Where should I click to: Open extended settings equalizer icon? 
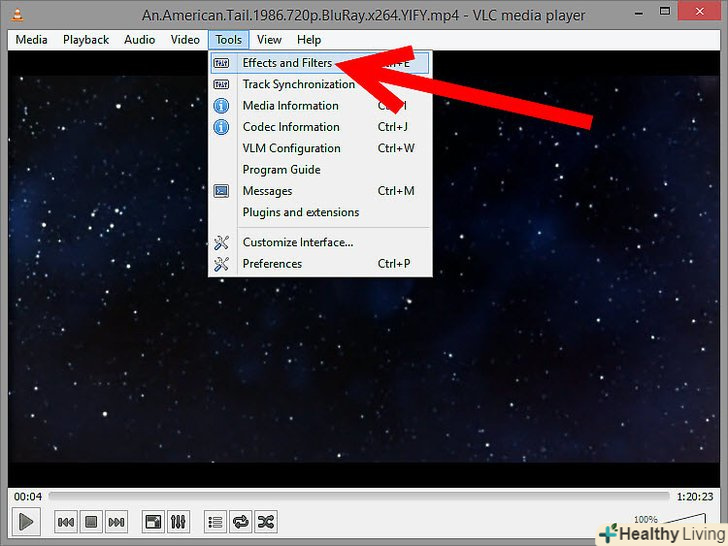pos(178,522)
